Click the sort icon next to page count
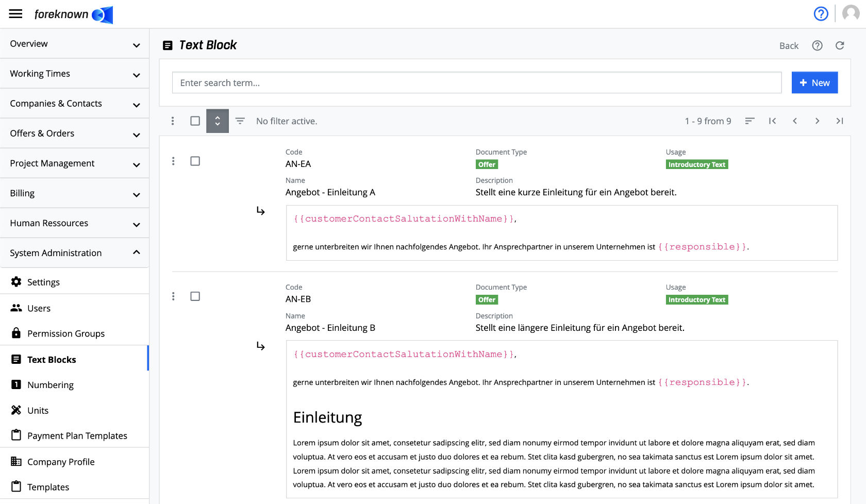866x504 pixels. pos(750,121)
